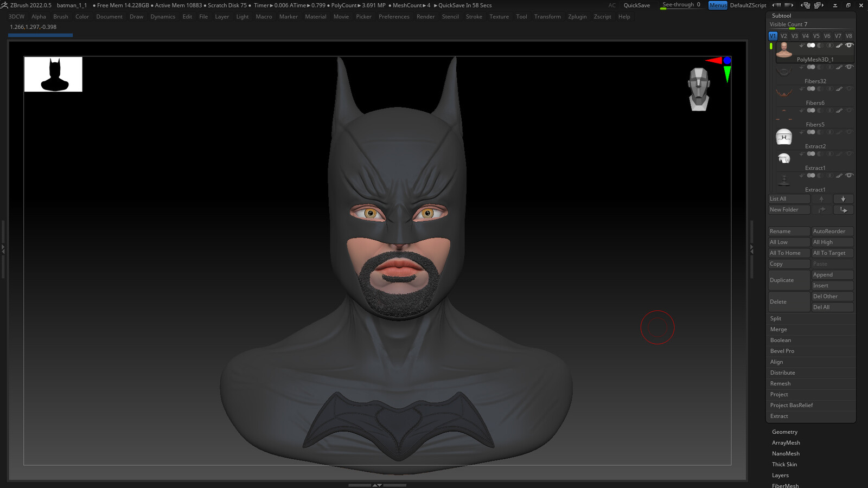
Task: Load next user interface layout arrow
Action: (x=819, y=5)
